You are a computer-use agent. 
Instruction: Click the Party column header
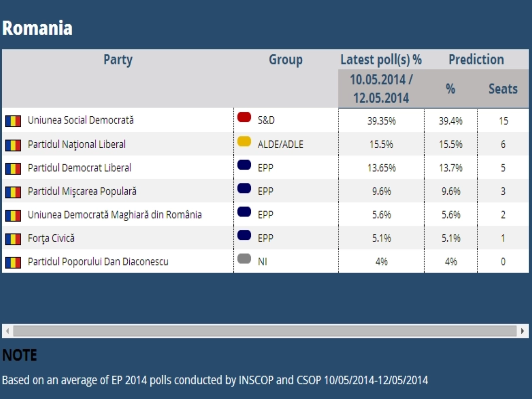118,60
